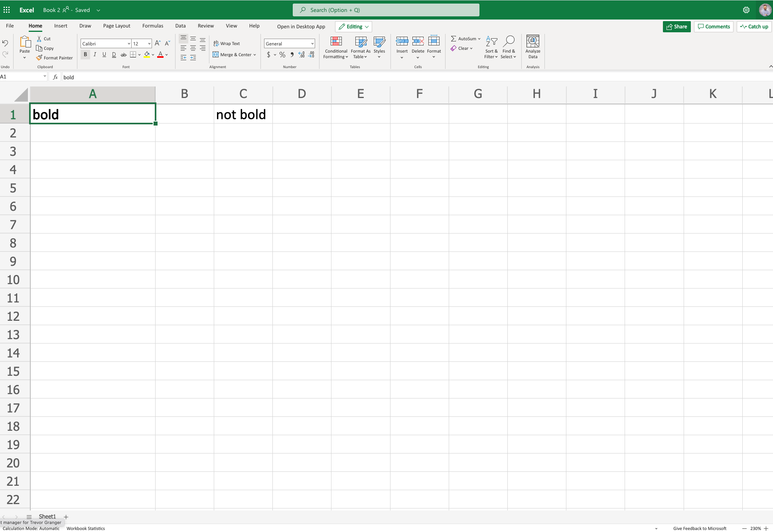Viewport: 773px width, 532px height.
Task: Click the Underline formatting icon
Action: point(104,55)
